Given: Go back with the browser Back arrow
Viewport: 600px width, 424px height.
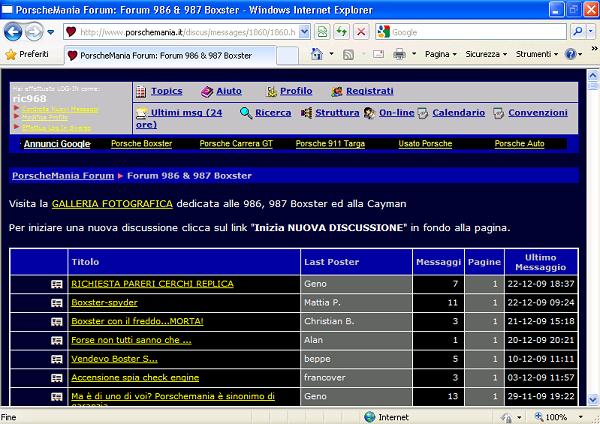Looking at the screenshot, I should coord(13,32).
